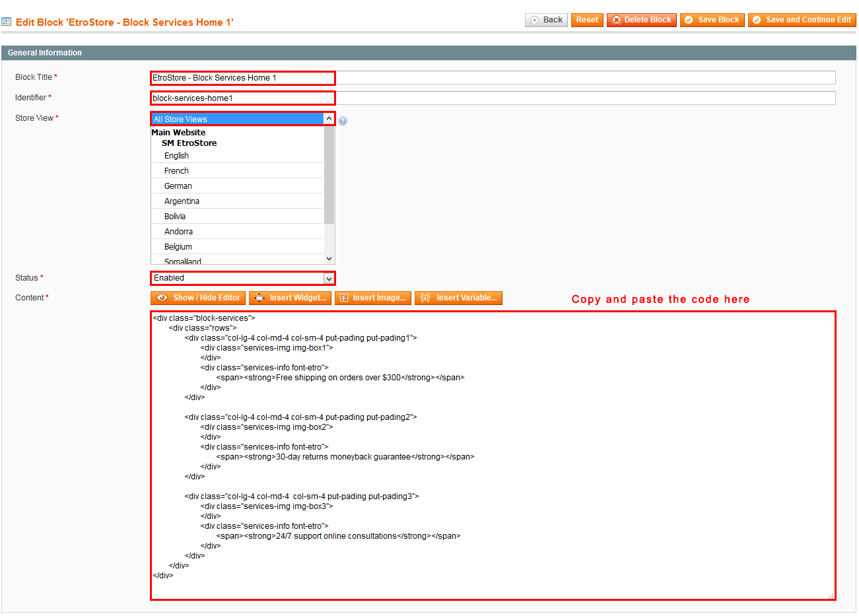Select English store view

coord(238,156)
